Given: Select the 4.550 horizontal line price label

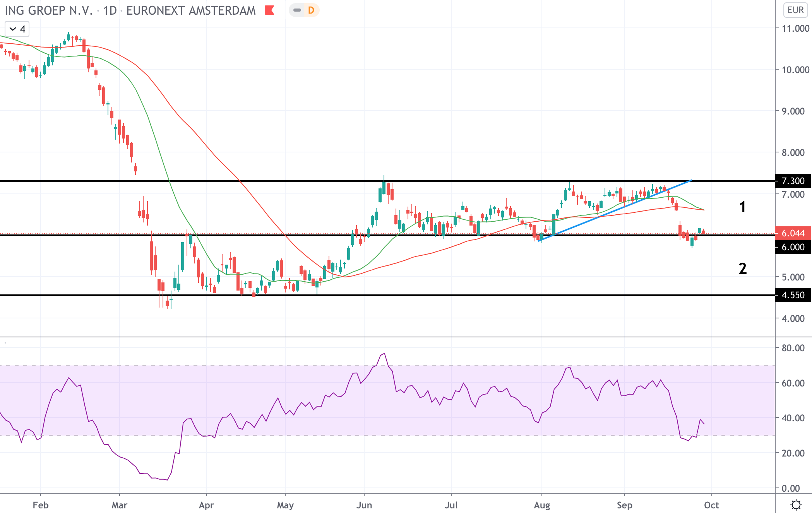Looking at the screenshot, I should pyautogui.click(x=793, y=295).
